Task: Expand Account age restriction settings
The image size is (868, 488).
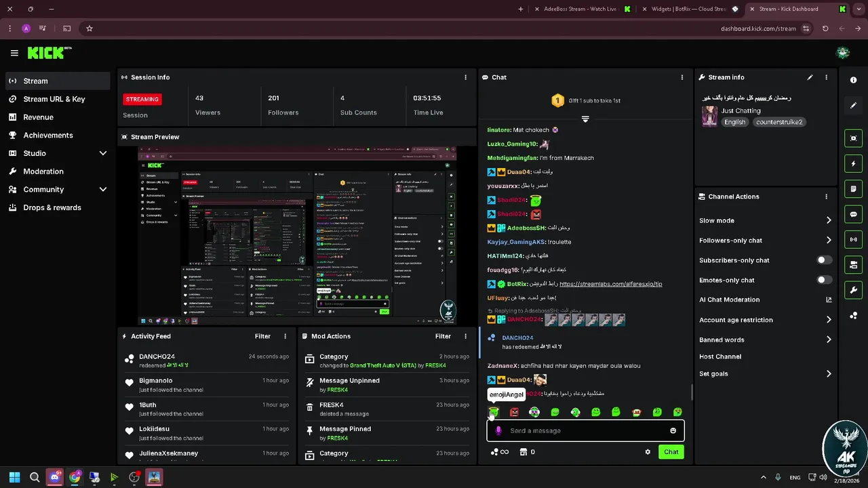Action: pyautogui.click(x=766, y=320)
